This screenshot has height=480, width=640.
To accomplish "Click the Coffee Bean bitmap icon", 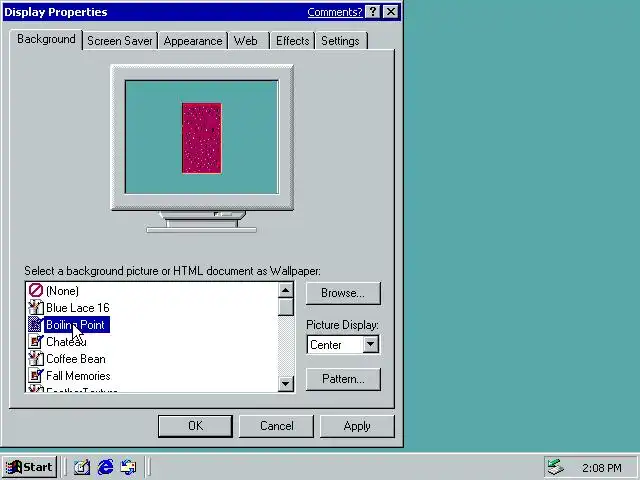I will pyautogui.click(x=36, y=358).
